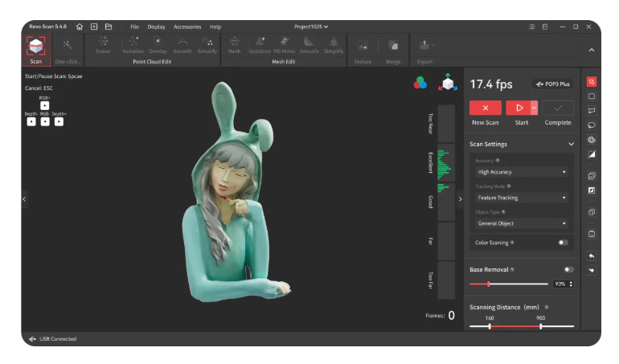Click the Scan tool icon

coord(36,47)
